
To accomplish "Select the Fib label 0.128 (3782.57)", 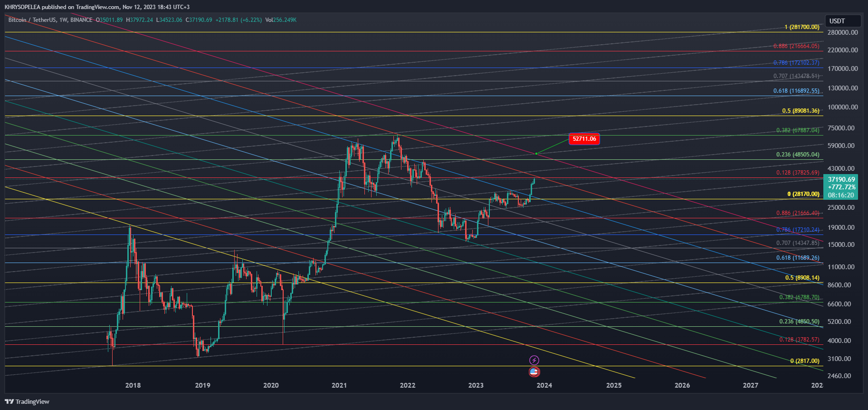I will click(800, 340).
